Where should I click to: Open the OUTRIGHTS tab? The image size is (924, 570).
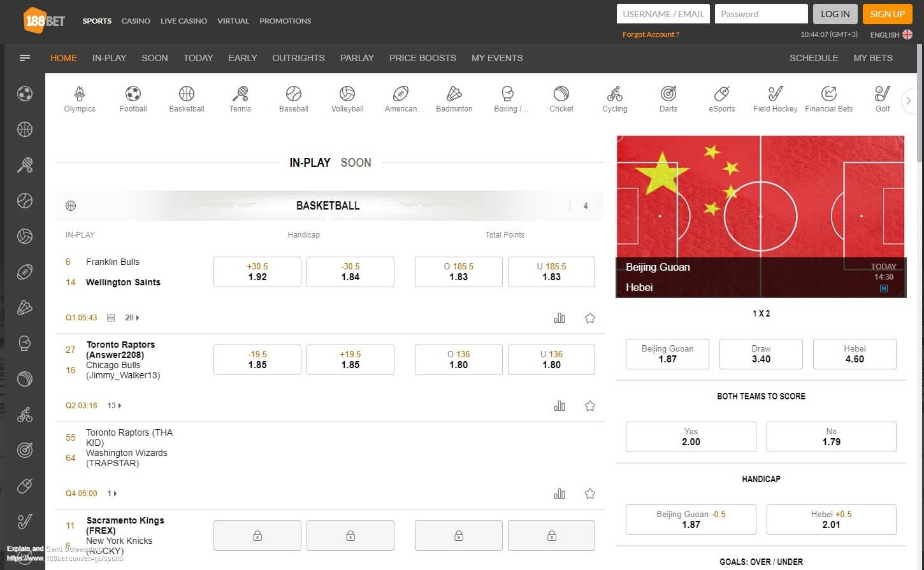298,58
